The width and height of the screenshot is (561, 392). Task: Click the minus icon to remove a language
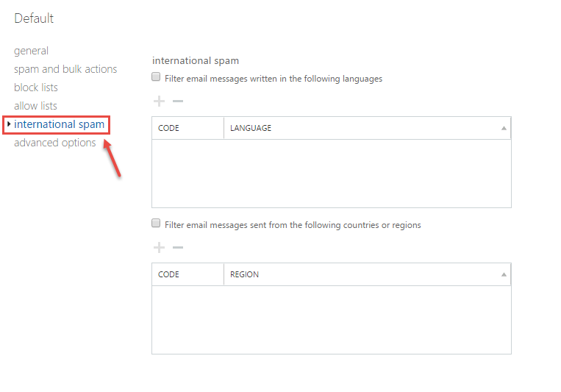(x=178, y=101)
